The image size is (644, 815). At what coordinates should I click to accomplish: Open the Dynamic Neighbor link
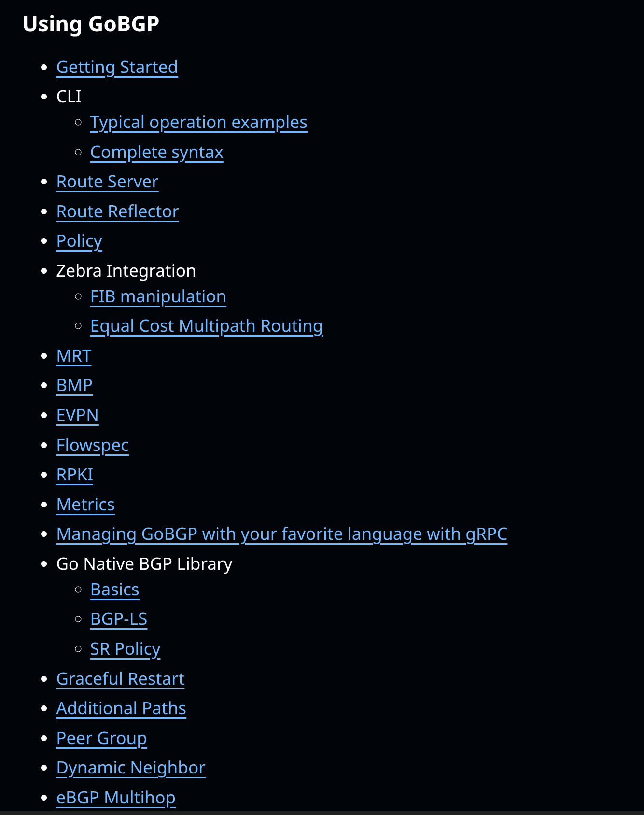130,768
